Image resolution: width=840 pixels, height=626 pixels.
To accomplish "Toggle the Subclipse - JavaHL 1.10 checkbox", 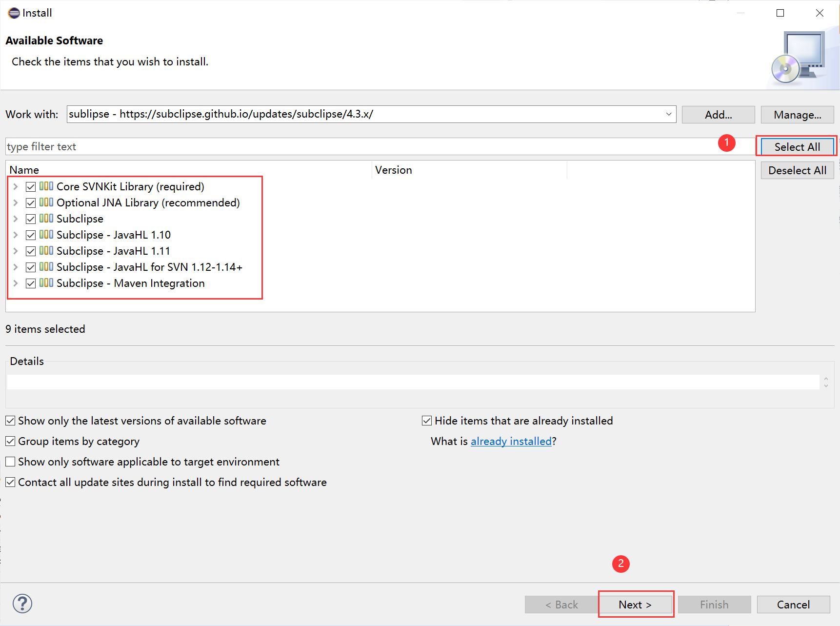I will coord(31,235).
